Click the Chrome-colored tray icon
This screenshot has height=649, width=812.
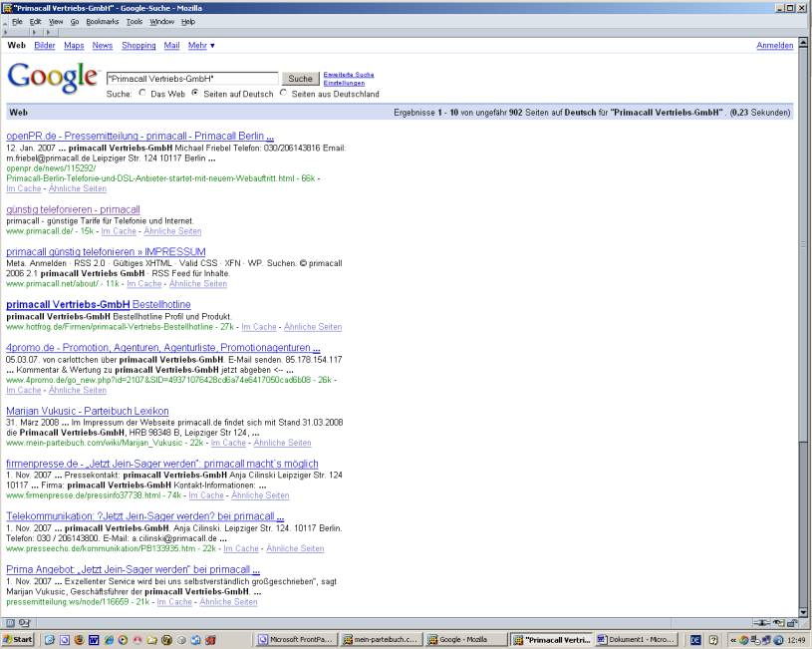[744, 640]
